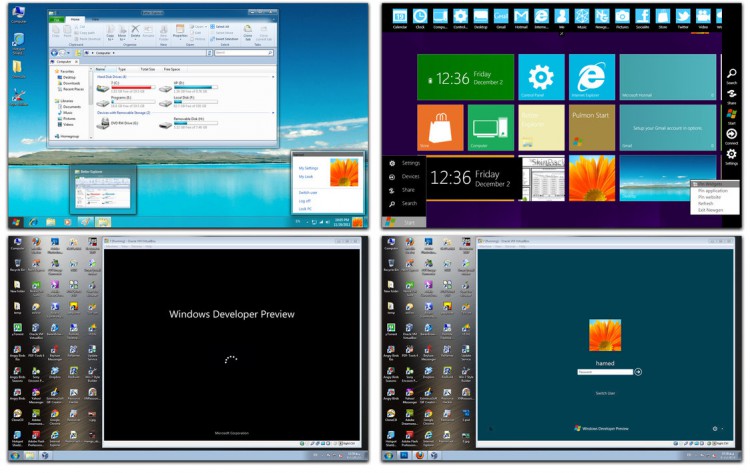Click the capacity bar of Removable Disk (H:)
750x473 pixels.
click(x=196, y=123)
